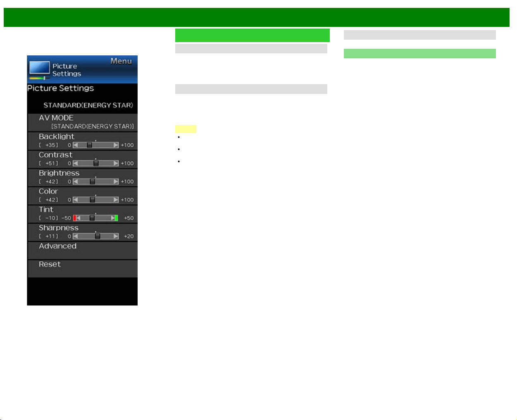Click the Sharpness label
Screen dimensions: 517x420
[59, 228]
